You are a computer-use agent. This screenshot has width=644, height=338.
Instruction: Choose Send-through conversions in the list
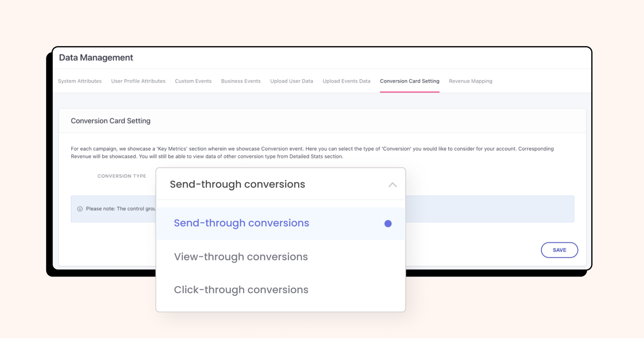click(241, 223)
